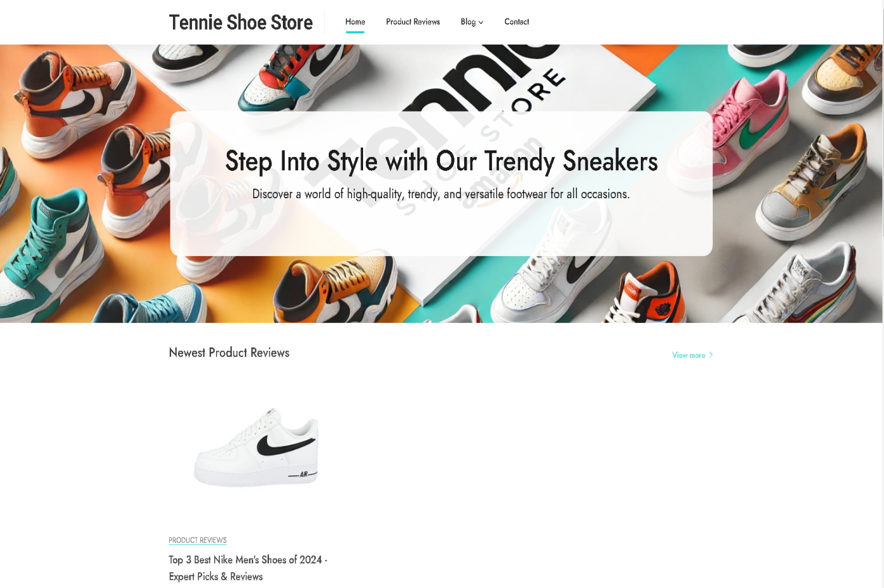Viewport: 884px width, 588px height.
Task: Select the PRODUCT REVIEWS category tag
Action: [x=198, y=540]
